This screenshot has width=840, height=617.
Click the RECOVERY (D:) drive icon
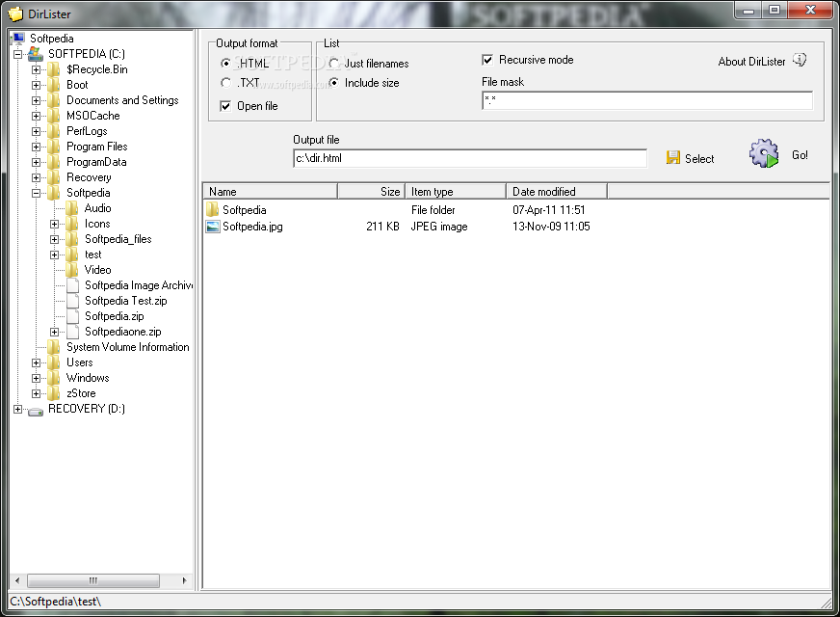click(x=36, y=410)
